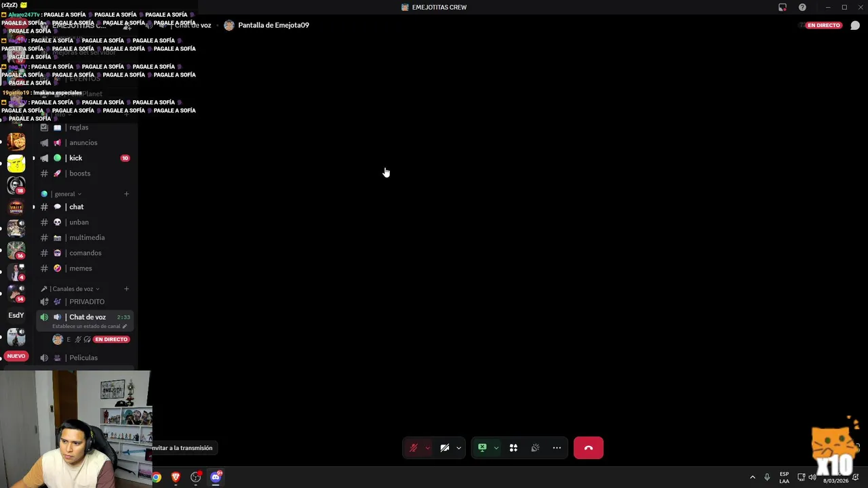Screen dimensions: 868x488
Task: Open the volume tray icon
Action: (812, 477)
